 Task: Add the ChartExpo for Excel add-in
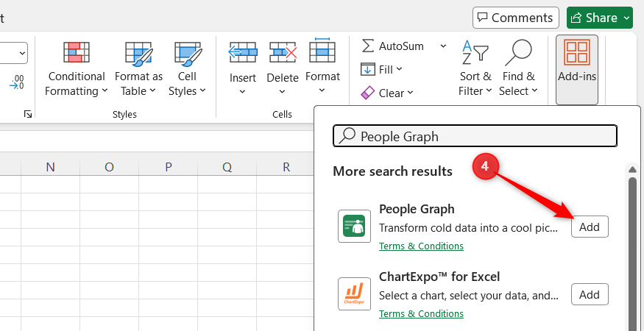pyautogui.click(x=590, y=294)
